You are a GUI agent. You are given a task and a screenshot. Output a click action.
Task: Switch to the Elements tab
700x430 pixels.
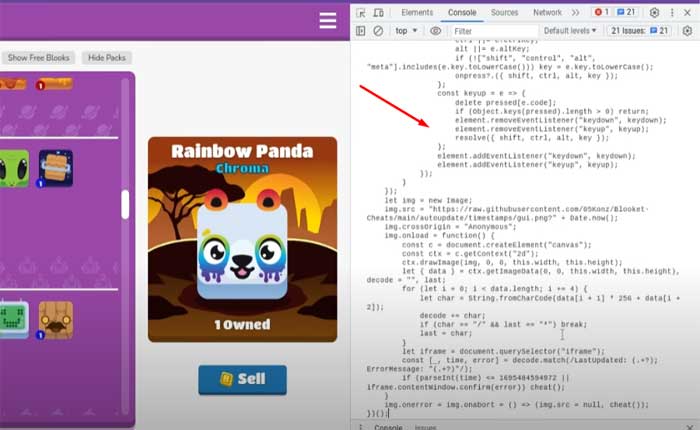pyautogui.click(x=417, y=13)
